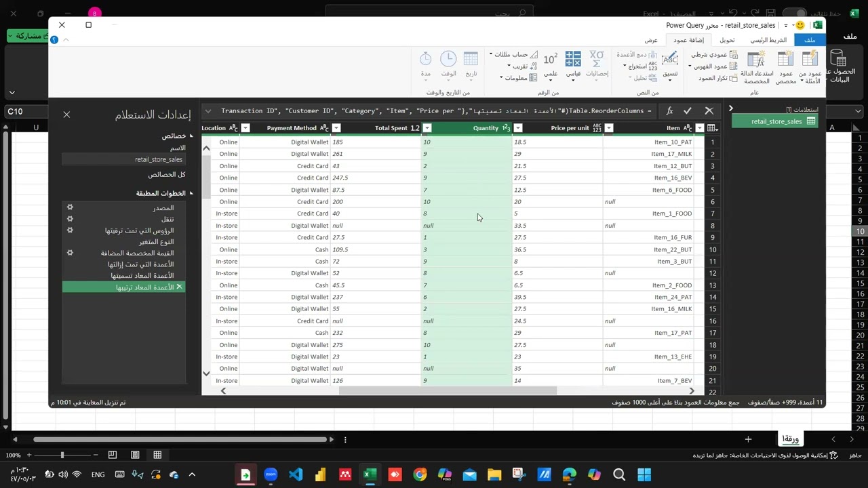Click the Excel zoom slider
868x488 pixels.
click(62, 455)
